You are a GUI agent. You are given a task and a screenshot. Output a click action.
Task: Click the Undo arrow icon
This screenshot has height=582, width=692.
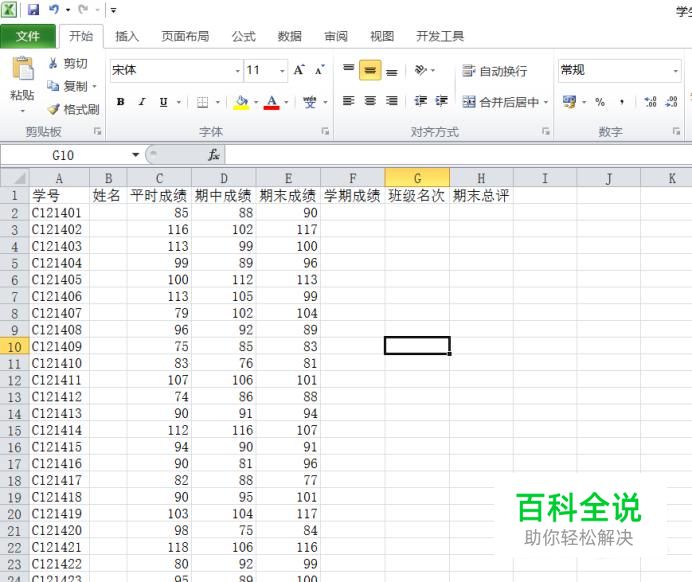tap(54, 9)
